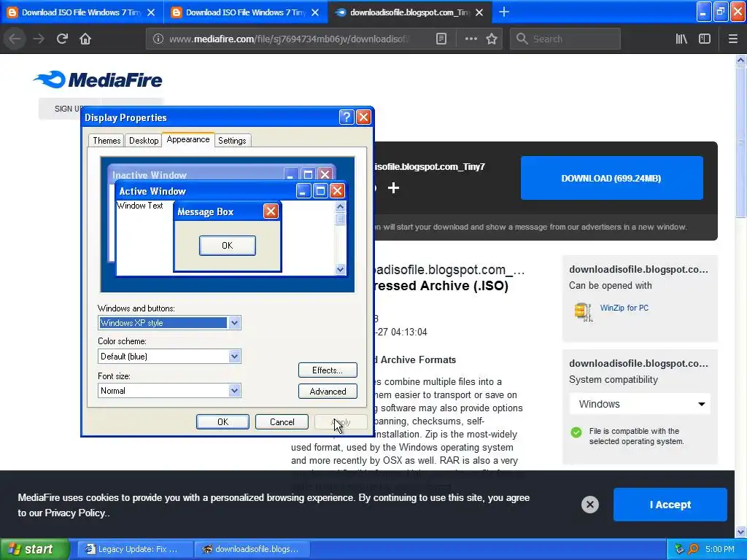Click the Effects... button

[x=328, y=370]
